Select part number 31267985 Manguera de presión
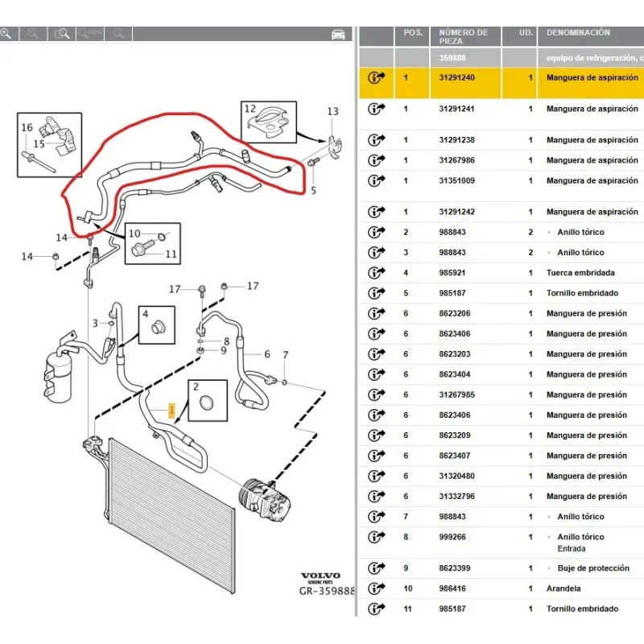This screenshot has width=644, height=644. pos(456,395)
